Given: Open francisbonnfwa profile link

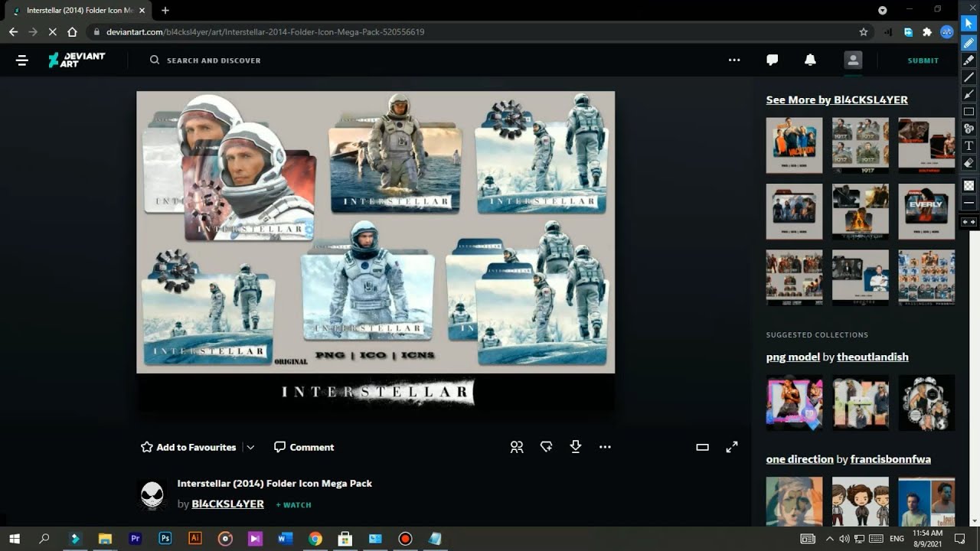Looking at the screenshot, I should (890, 459).
